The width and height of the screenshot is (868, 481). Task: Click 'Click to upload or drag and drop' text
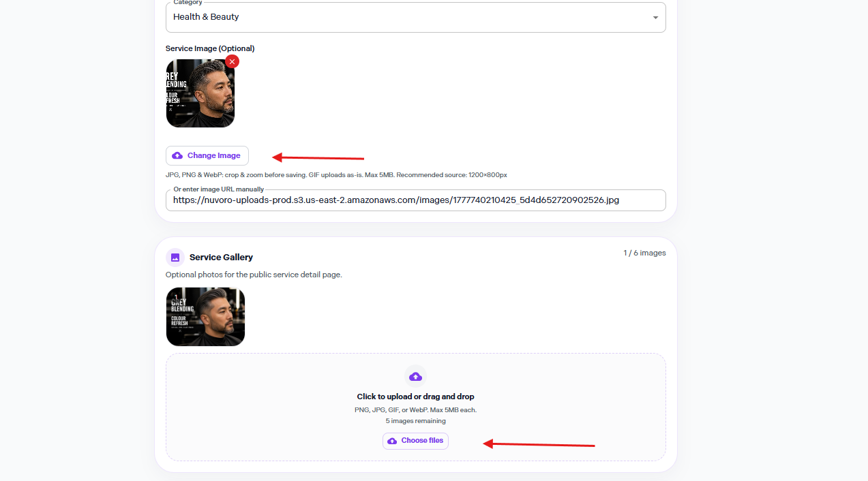tap(415, 397)
